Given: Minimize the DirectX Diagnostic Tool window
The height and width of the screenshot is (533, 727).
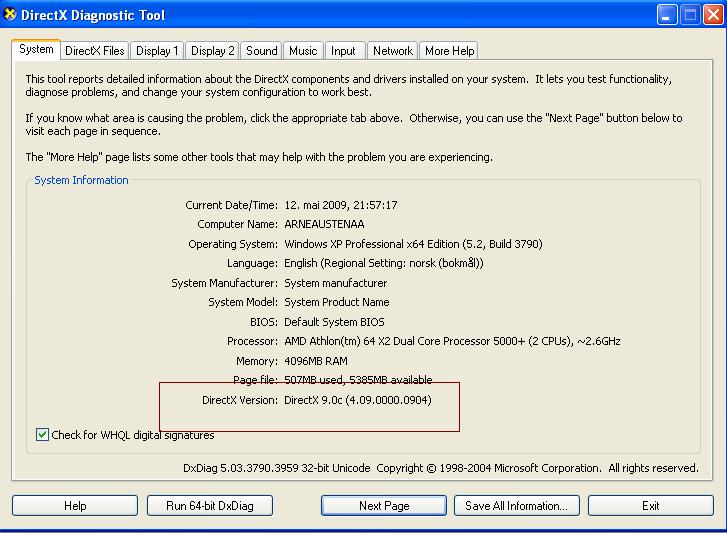Looking at the screenshot, I should 667,15.
